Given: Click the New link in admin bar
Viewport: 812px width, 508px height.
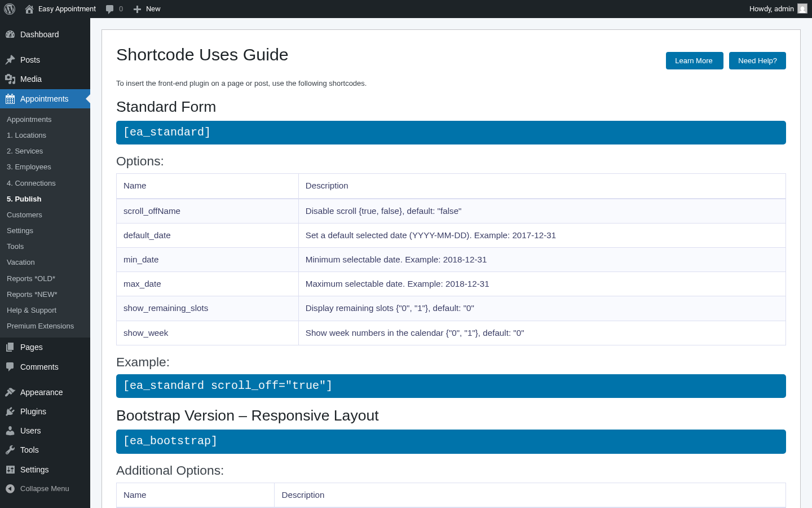Looking at the screenshot, I should 153,9.
